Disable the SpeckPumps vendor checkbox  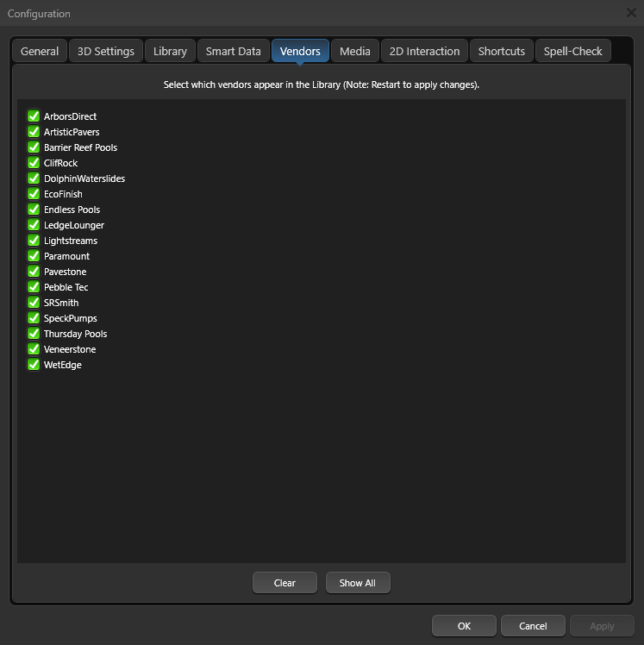coord(34,318)
